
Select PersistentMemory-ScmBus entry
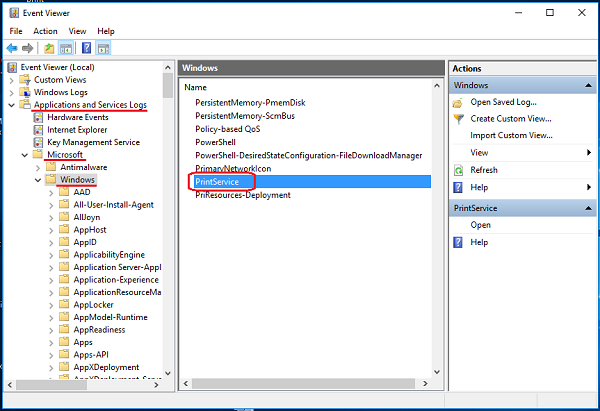point(245,116)
